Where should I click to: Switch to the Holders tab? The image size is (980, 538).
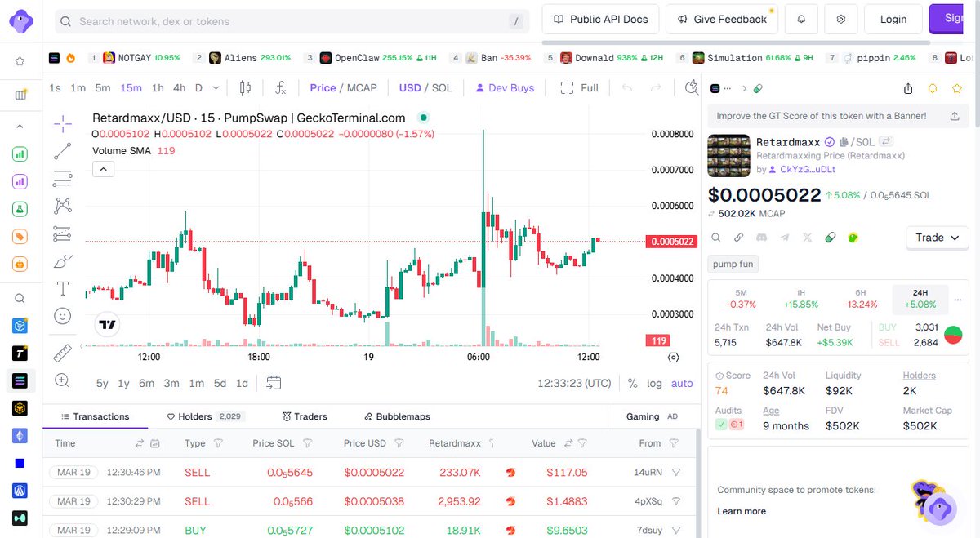204,416
